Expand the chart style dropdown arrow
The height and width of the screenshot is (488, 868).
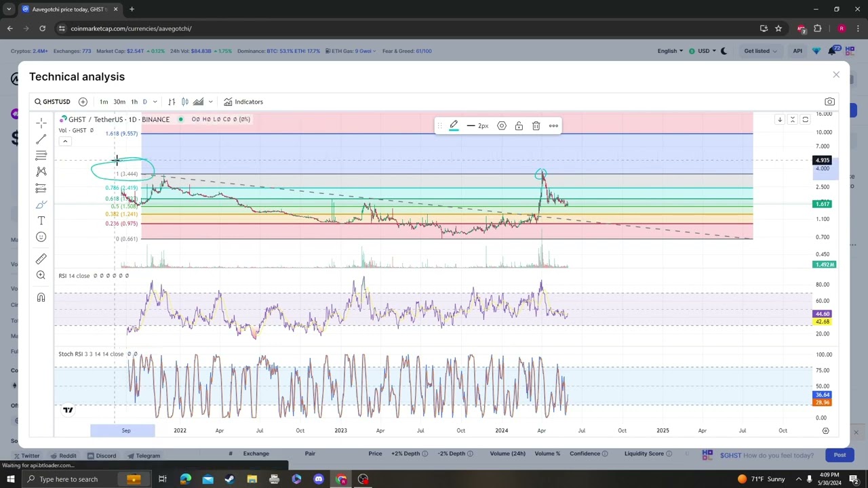point(210,102)
